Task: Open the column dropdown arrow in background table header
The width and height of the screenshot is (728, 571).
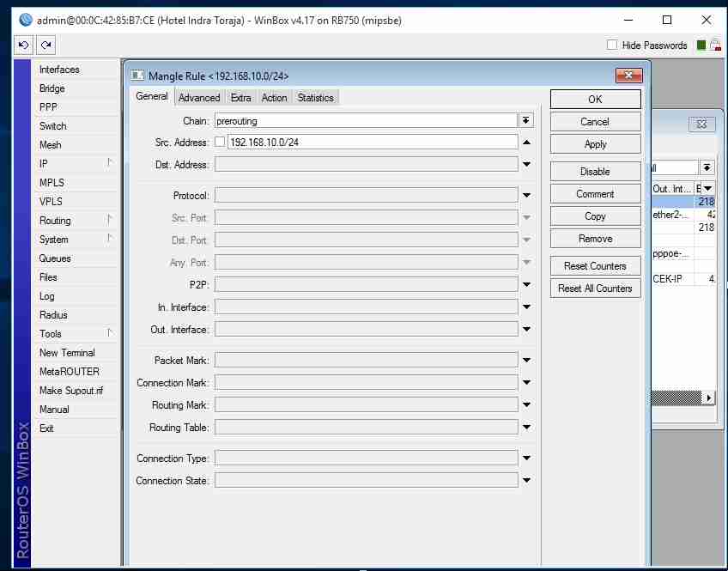Action: click(708, 189)
